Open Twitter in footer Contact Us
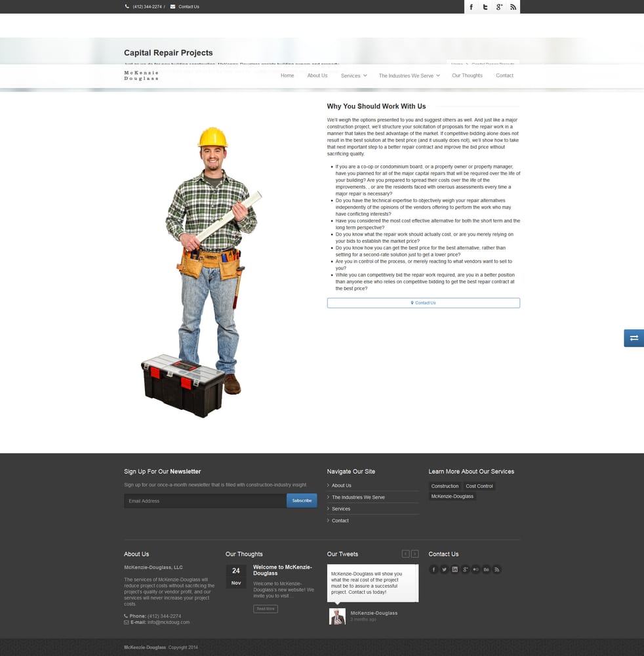Image resolution: width=644 pixels, height=656 pixels. tap(444, 569)
